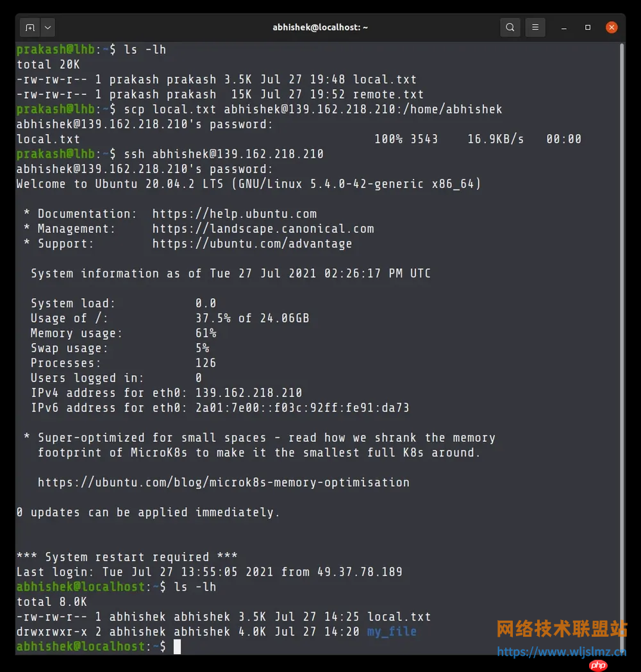Open the landscape.canonical.com management link
Viewport: 641px width, 672px height.
click(263, 229)
